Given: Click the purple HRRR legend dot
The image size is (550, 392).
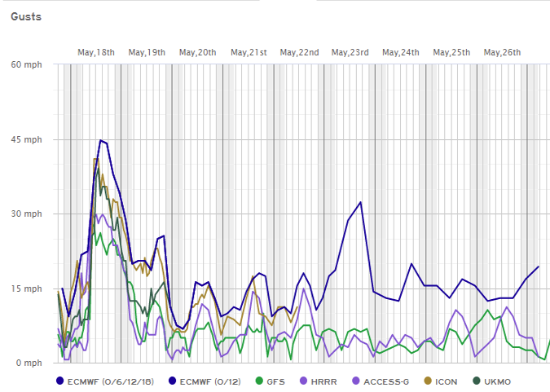Looking at the screenshot, I should point(303,381).
